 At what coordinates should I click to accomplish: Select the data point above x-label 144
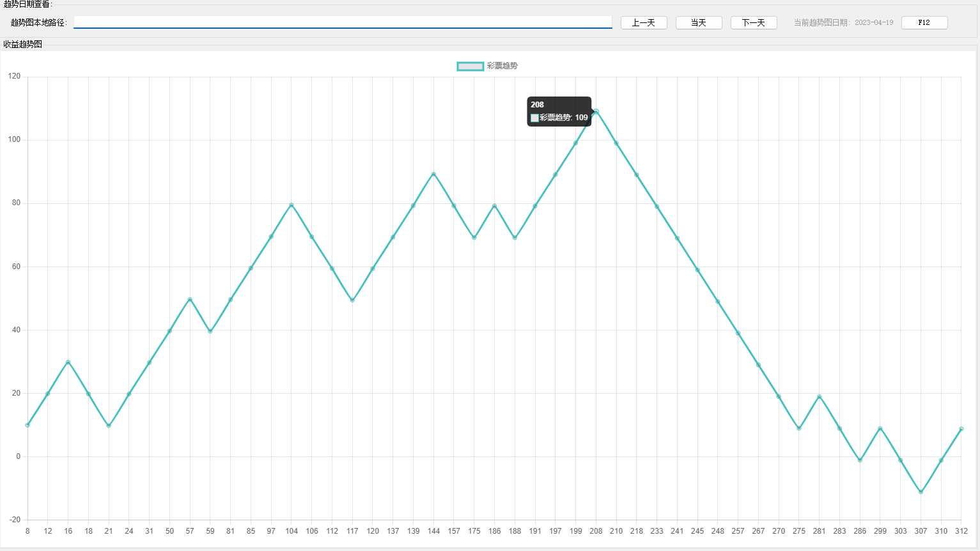[x=433, y=174]
